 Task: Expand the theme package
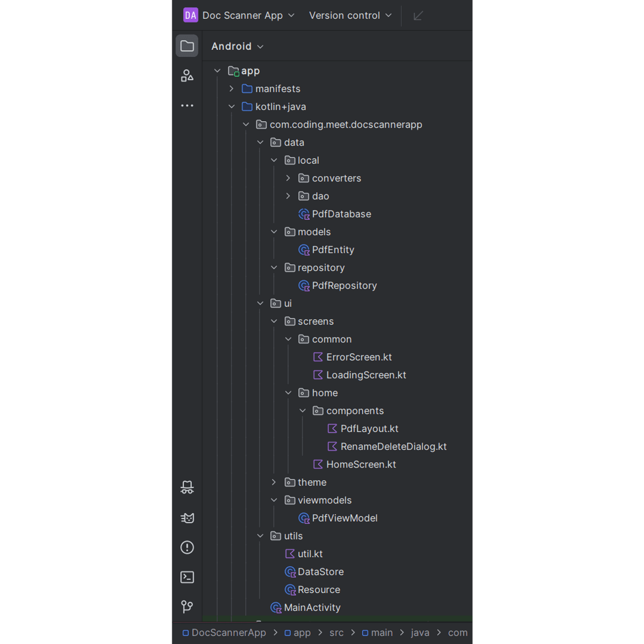click(x=274, y=482)
